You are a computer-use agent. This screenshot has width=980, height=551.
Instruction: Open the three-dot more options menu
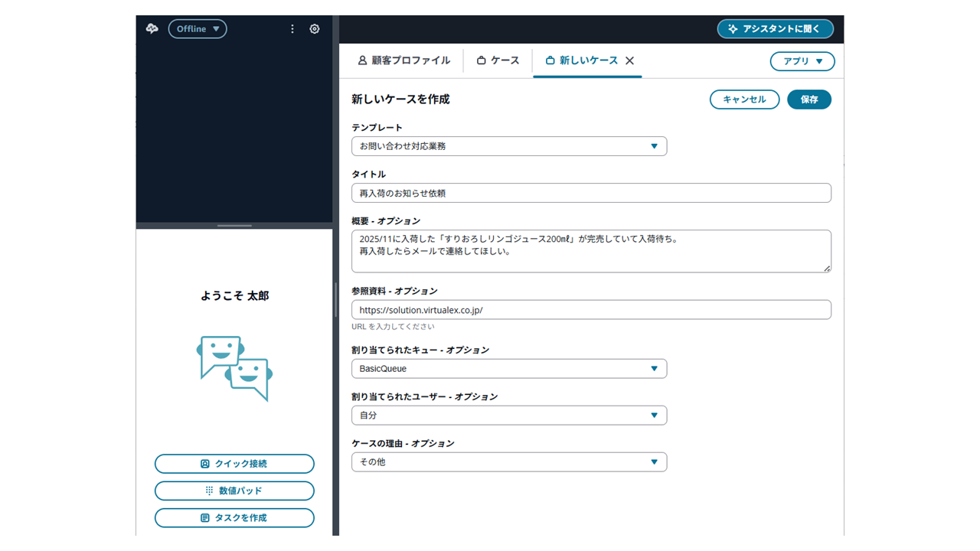(x=292, y=29)
